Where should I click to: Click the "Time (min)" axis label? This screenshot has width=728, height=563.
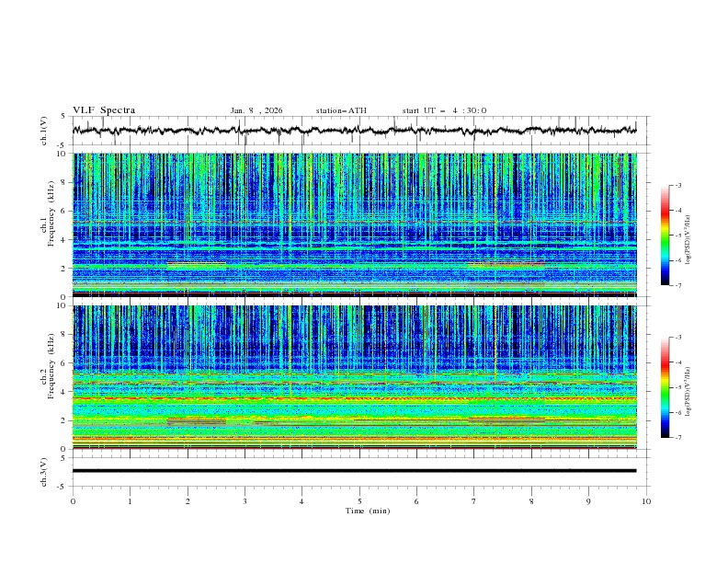pyautogui.click(x=368, y=511)
